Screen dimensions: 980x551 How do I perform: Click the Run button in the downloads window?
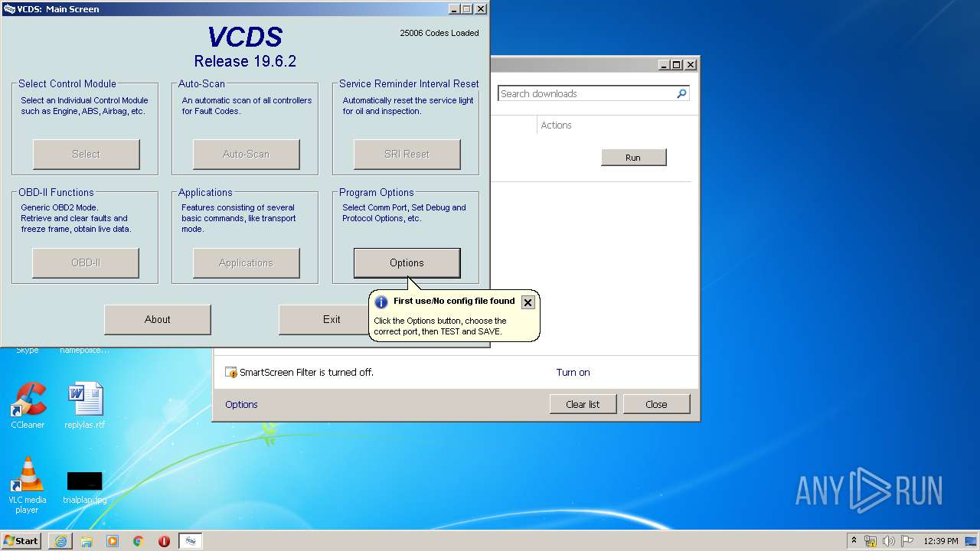click(633, 157)
